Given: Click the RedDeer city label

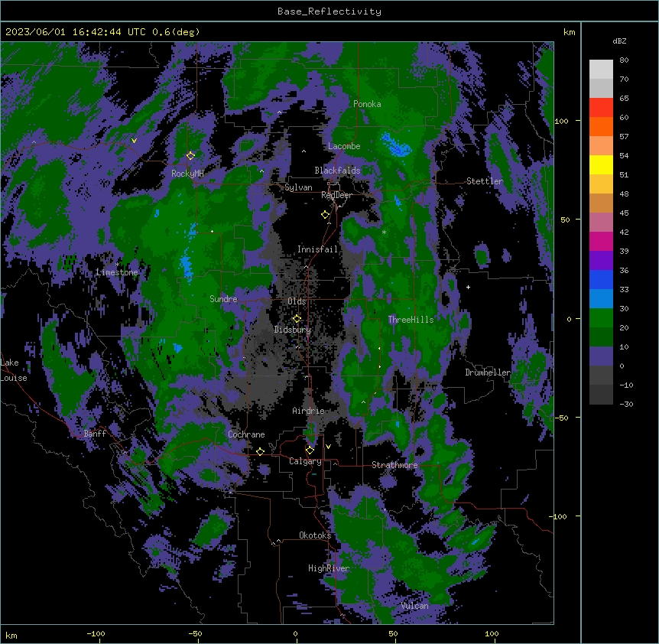Looking at the screenshot, I should click(x=336, y=195).
